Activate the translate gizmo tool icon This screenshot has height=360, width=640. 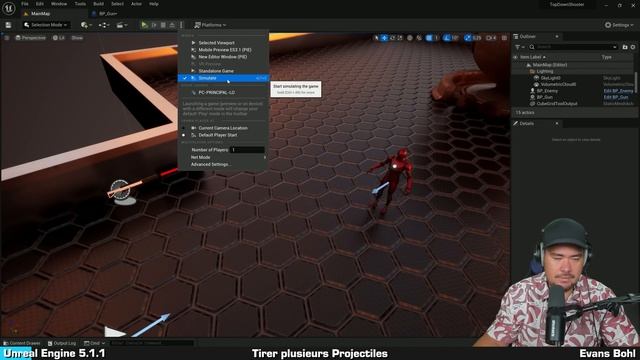(384, 38)
